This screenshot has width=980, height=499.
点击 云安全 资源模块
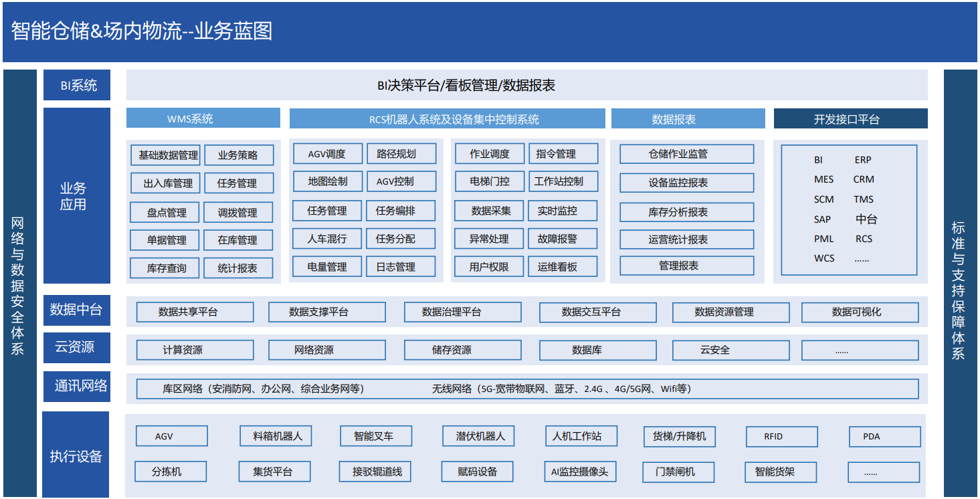point(730,349)
